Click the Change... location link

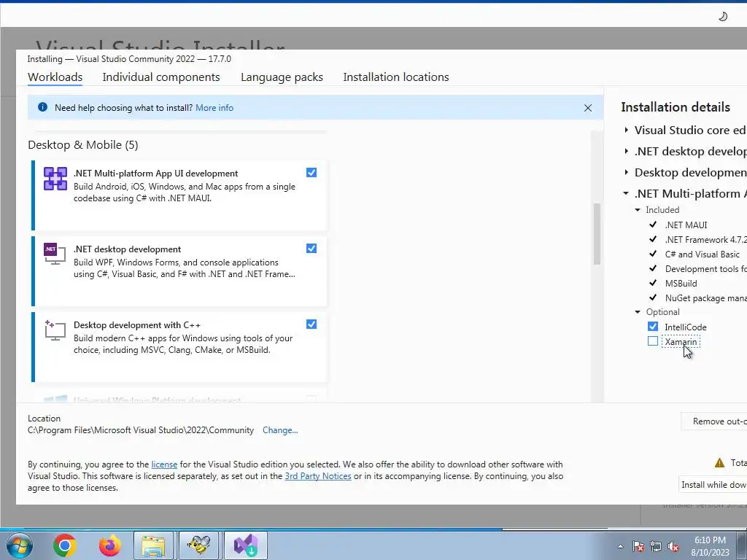pyautogui.click(x=280, y=430)
